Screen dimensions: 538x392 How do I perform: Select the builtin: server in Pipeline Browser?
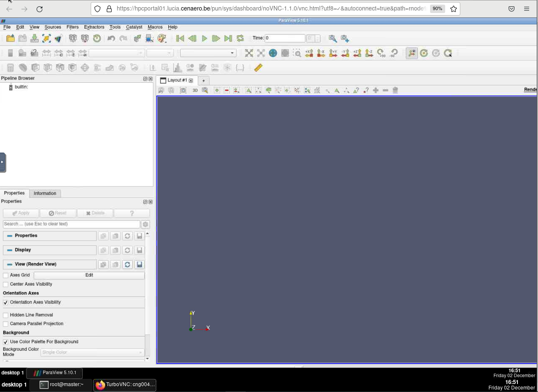(21, 87)
